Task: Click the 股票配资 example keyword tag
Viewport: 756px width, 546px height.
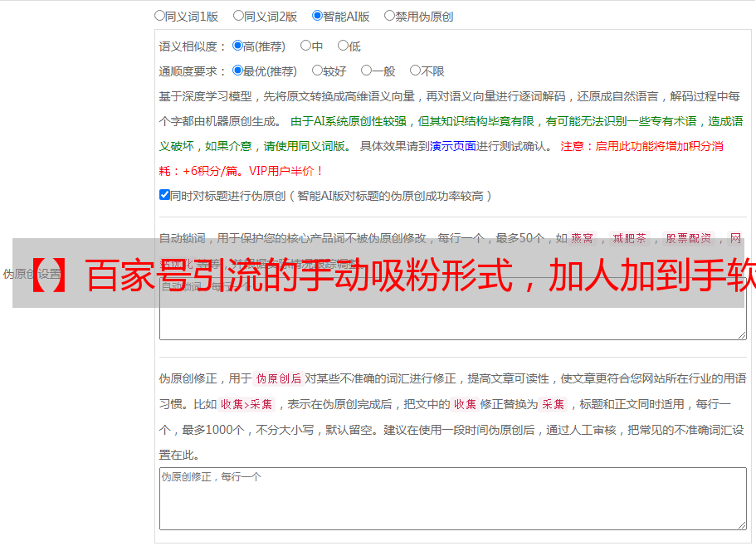Action: pyautogui.click(x=689, y=238)
